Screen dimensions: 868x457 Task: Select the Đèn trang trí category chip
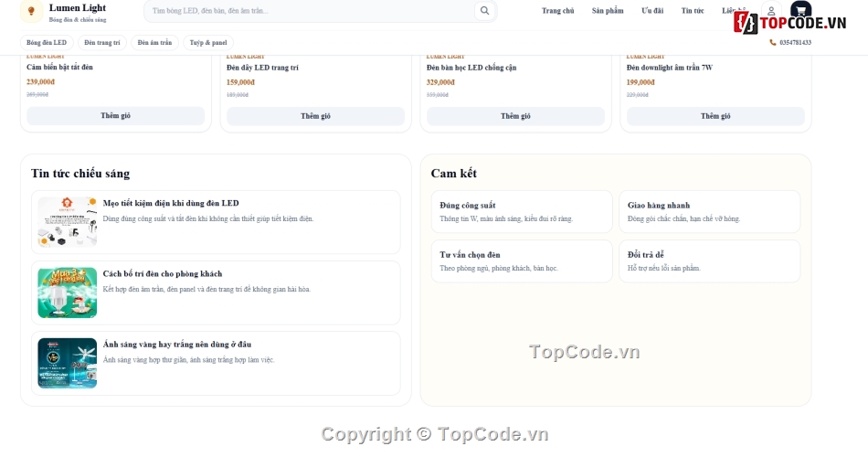point(101,43)
